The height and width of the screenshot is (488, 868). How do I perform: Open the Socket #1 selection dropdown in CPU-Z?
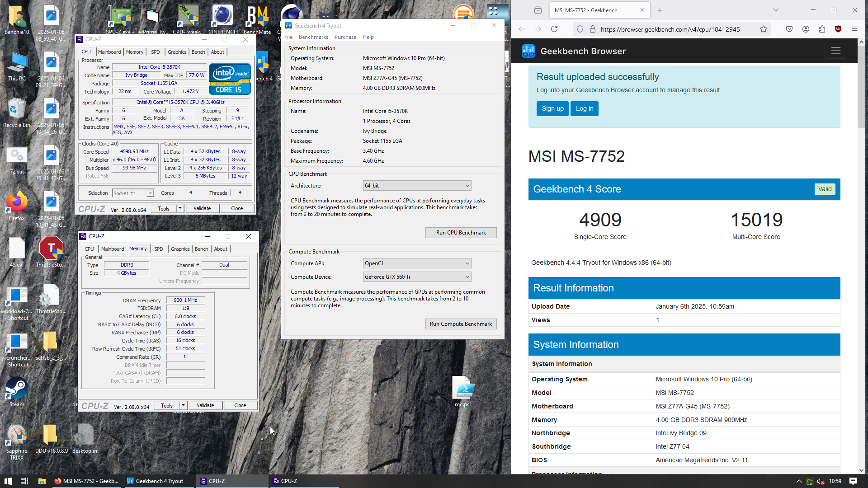[133, 193]
